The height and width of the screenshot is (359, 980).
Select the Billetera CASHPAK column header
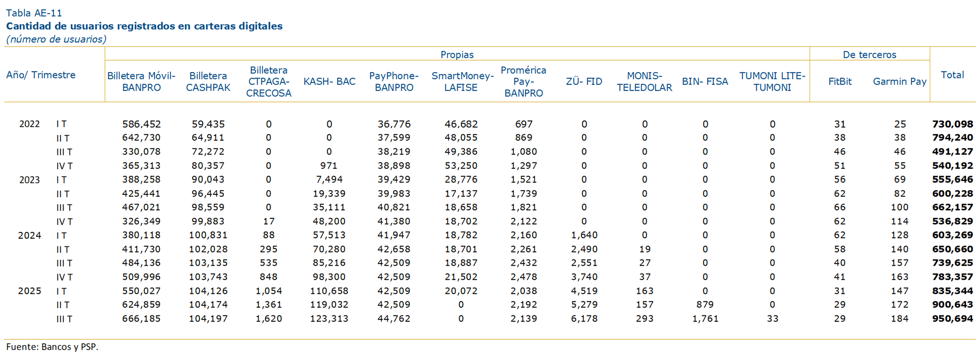coord(208,82)
